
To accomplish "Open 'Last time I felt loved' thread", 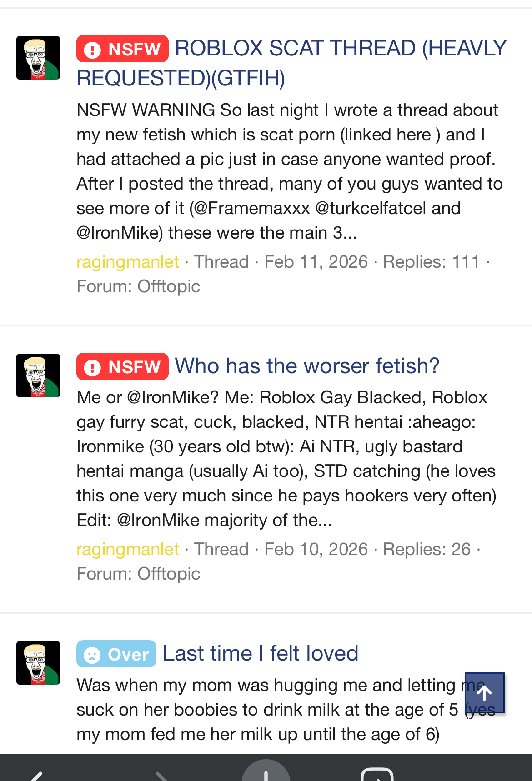I will coord(261,654).
